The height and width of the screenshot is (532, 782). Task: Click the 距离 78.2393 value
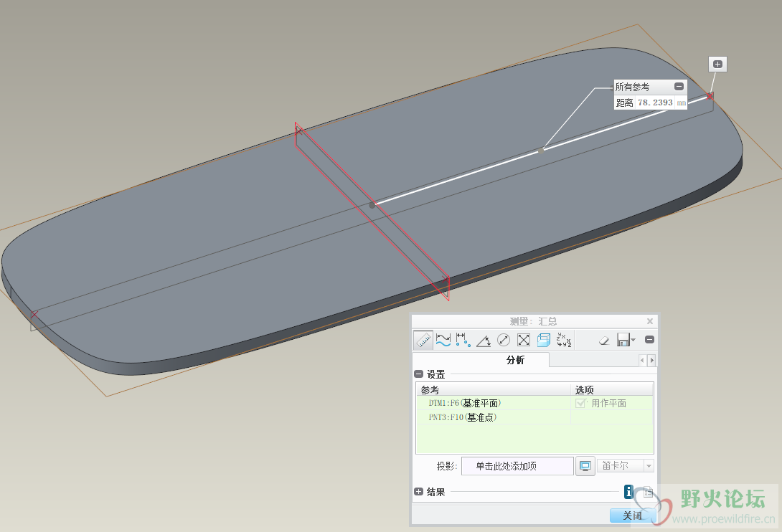click(x=655, y=103)
